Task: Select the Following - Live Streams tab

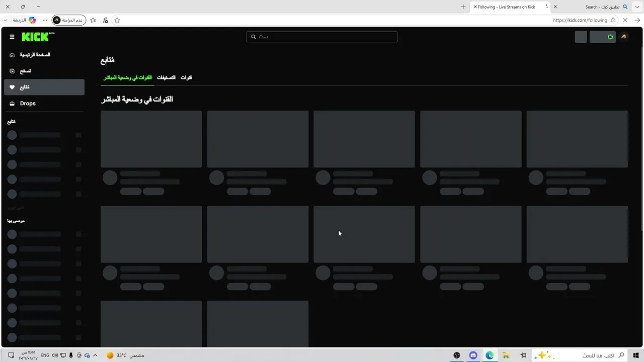Action: 510,7
